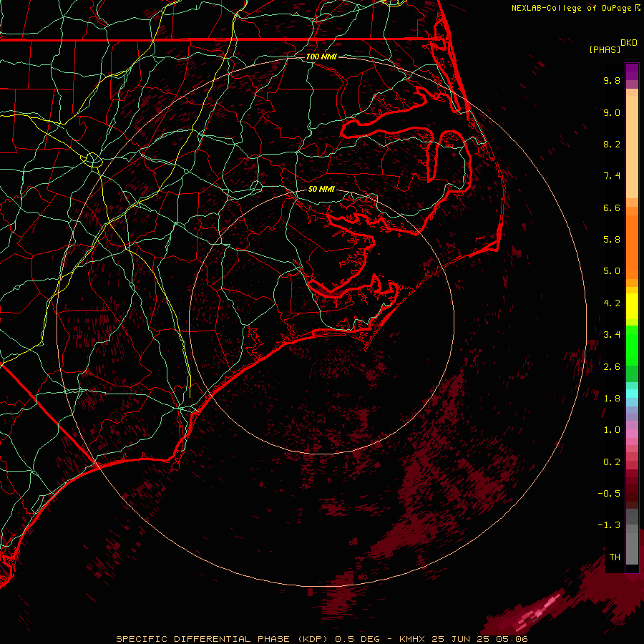Click the Specific Differential Phase caption at the bottom
The image size is (644, 644).
pyautogui.click(x=321, y=639)
